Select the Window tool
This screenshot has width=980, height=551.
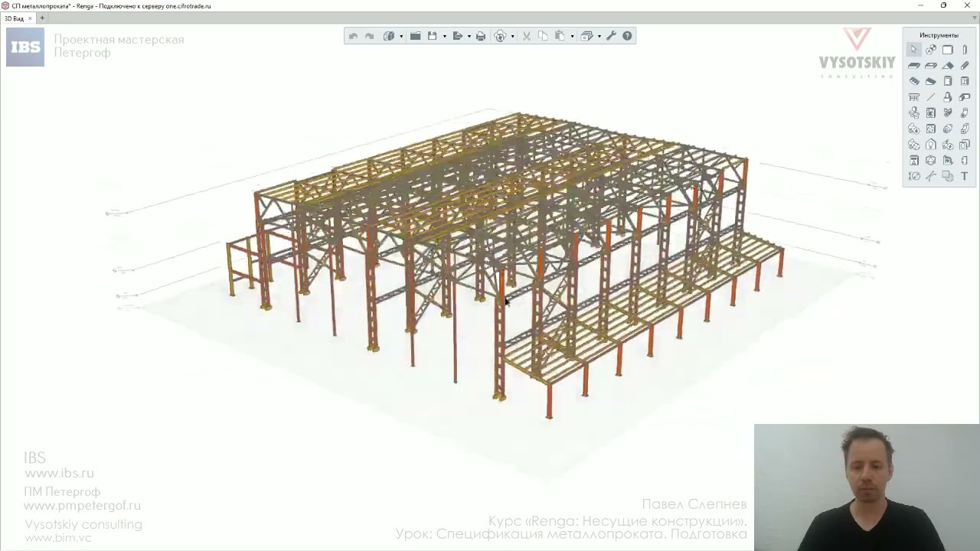(965, 81)
